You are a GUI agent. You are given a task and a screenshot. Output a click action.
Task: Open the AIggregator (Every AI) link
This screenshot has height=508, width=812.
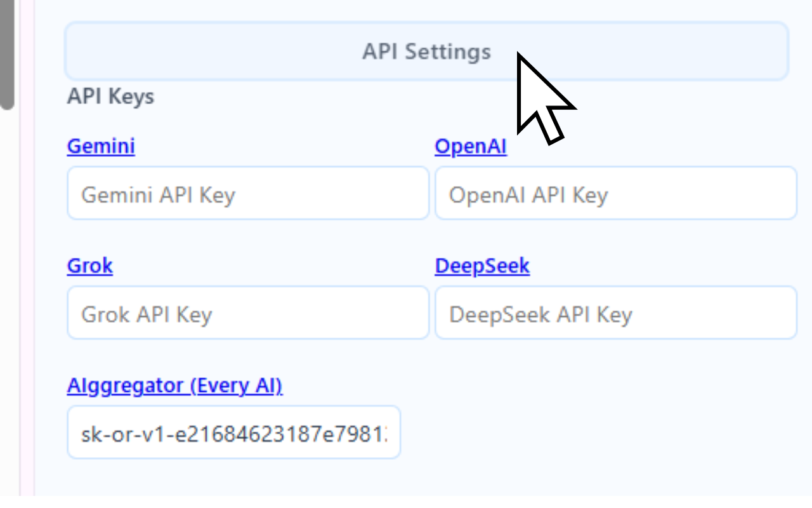click(174, 385)
